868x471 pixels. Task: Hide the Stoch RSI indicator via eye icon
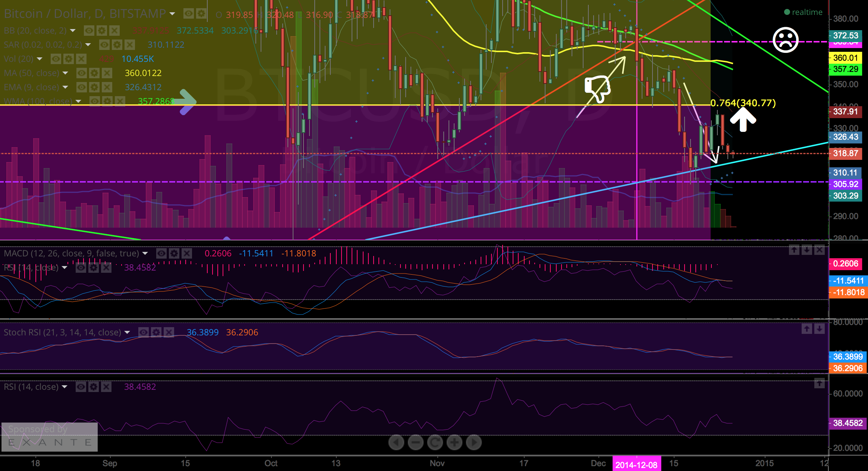pos(144,332)
